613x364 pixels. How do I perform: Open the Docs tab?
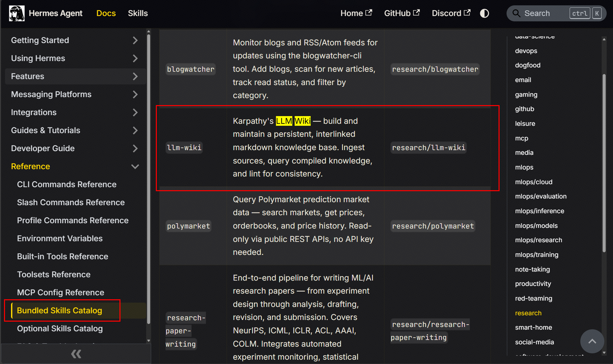106,13
